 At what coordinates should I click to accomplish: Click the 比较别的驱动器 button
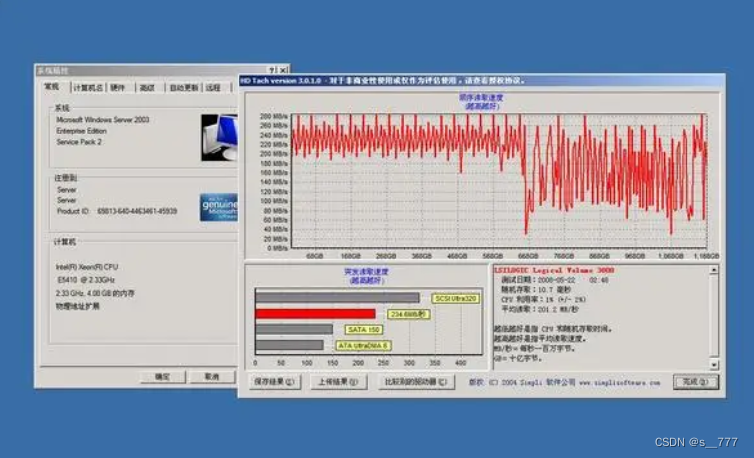click(416, 382)
